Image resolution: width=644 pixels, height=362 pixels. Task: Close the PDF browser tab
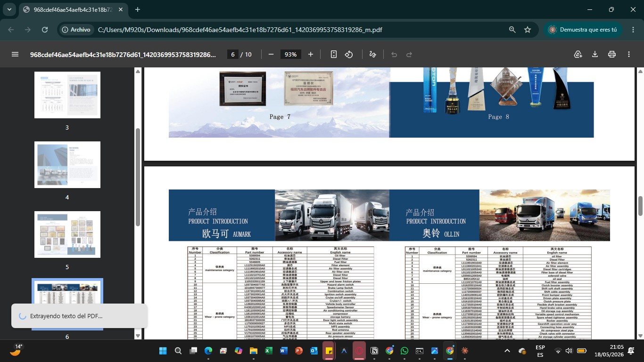pyautogui.click(x=120, y=9)
